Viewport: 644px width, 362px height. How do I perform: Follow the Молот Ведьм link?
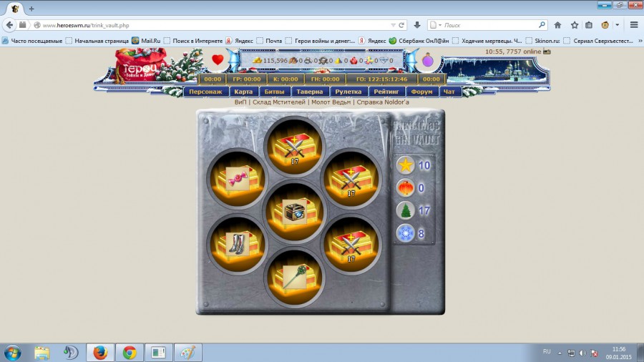tap(330, 102)
